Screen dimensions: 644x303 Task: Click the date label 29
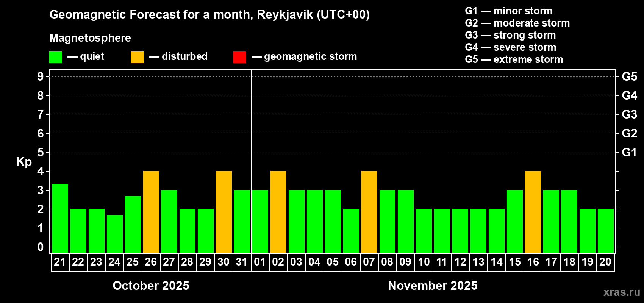coord(205,262)
